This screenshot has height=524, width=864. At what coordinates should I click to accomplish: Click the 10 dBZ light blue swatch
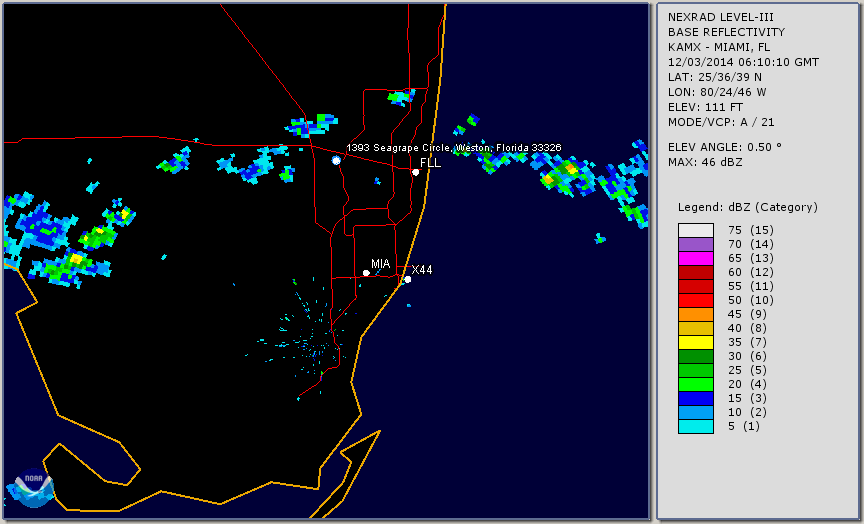click(x=696, y=412)
